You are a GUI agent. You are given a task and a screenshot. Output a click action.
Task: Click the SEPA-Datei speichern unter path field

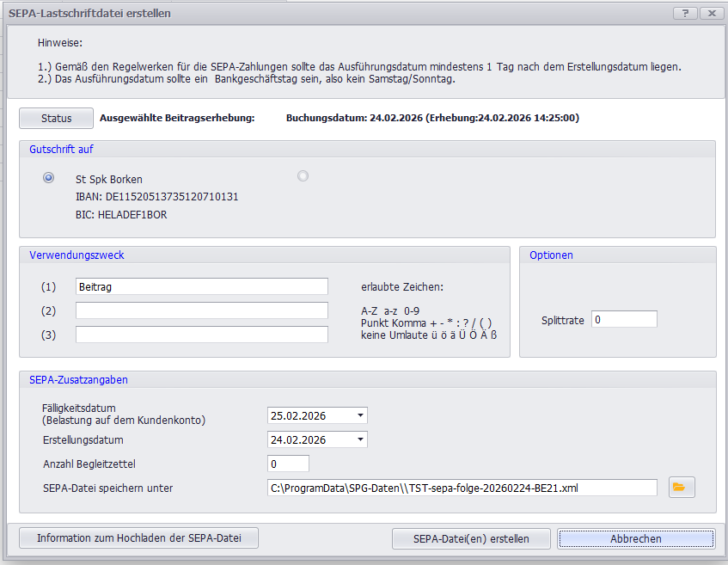click(x=462, y=488)
